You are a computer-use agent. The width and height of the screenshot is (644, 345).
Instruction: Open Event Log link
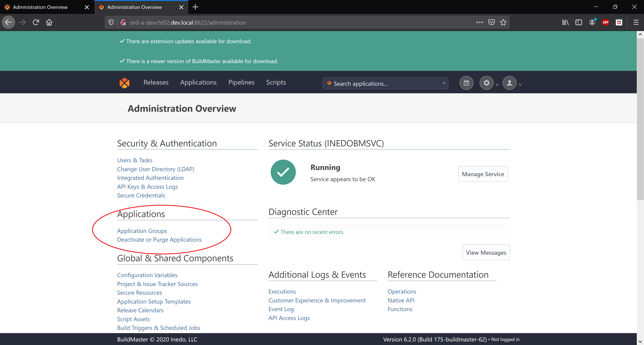[x=281, y=309]
